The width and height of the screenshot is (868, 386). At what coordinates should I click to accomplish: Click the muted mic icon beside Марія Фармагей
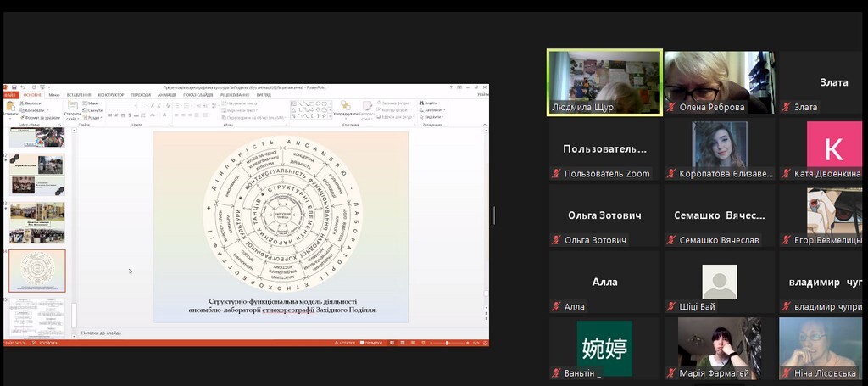[671, 373]
